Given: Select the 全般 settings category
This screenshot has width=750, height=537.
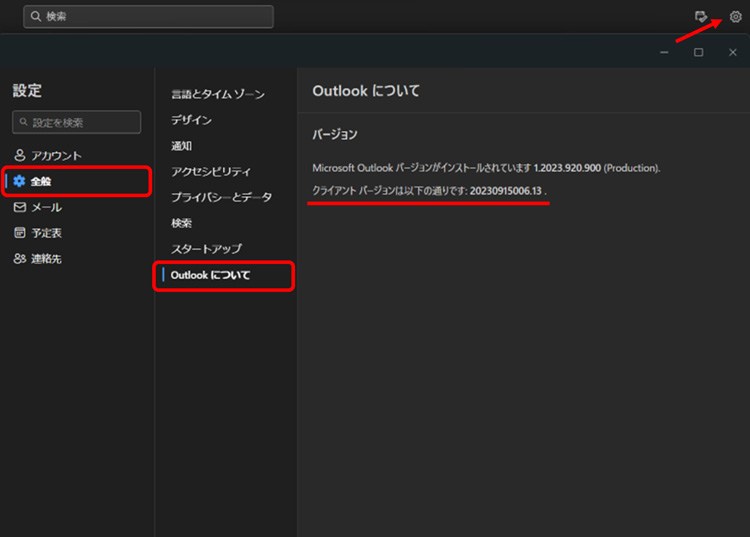Looking at the screenshot, I should click(77, 181).
